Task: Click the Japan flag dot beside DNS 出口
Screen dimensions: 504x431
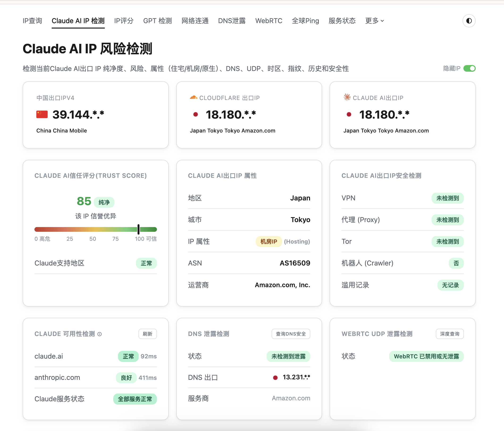Action: (275, 377)
